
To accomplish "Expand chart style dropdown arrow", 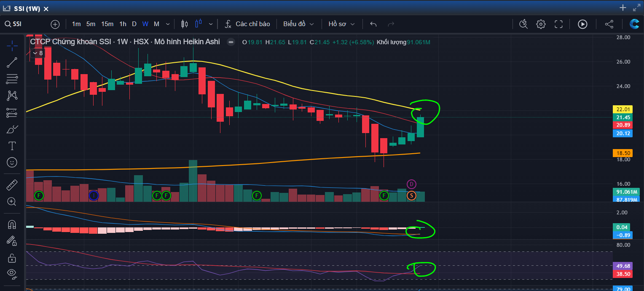I will [x=211, y=24].
